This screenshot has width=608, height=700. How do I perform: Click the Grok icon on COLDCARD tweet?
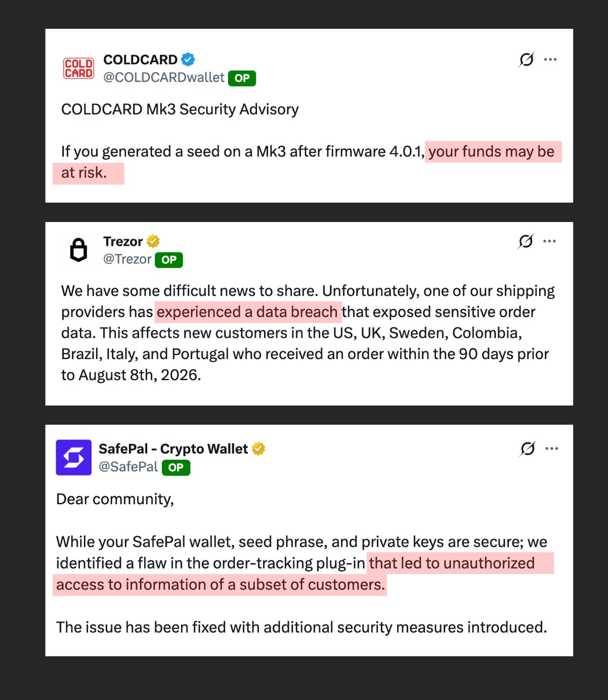click(x=526, y=60)
